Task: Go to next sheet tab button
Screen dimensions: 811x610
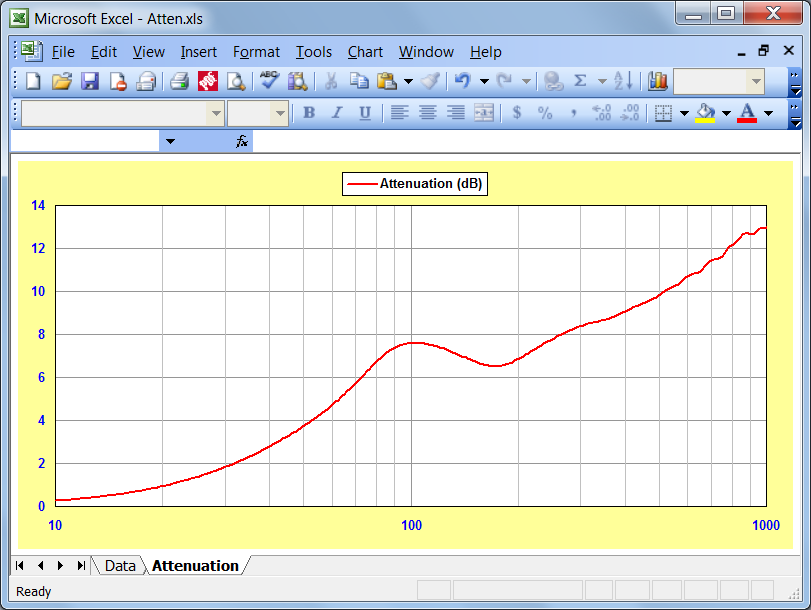Action: 61,566
